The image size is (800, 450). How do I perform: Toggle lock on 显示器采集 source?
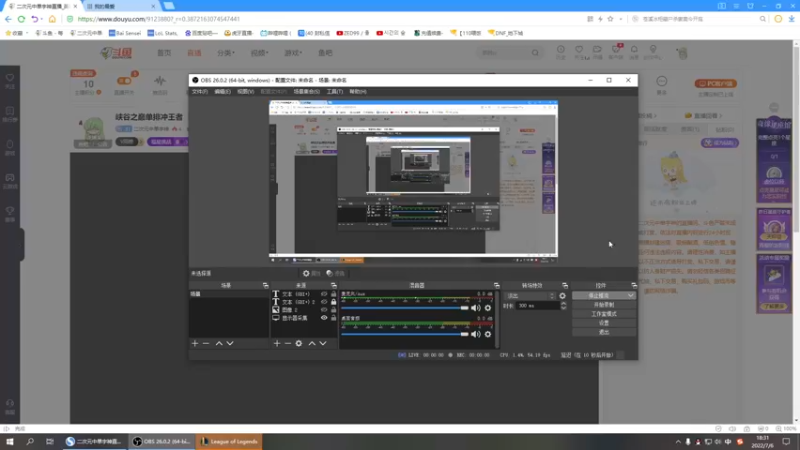click(x=334, y=318)
